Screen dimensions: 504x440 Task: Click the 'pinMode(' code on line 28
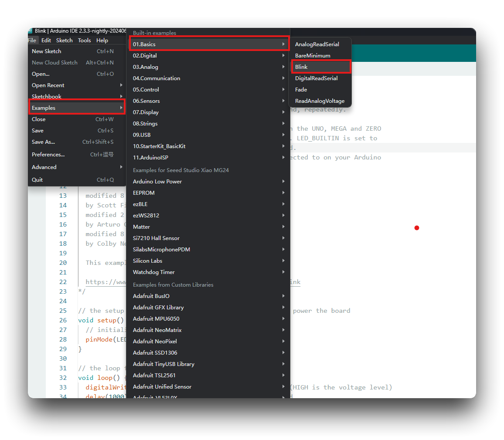coord(101,339)
